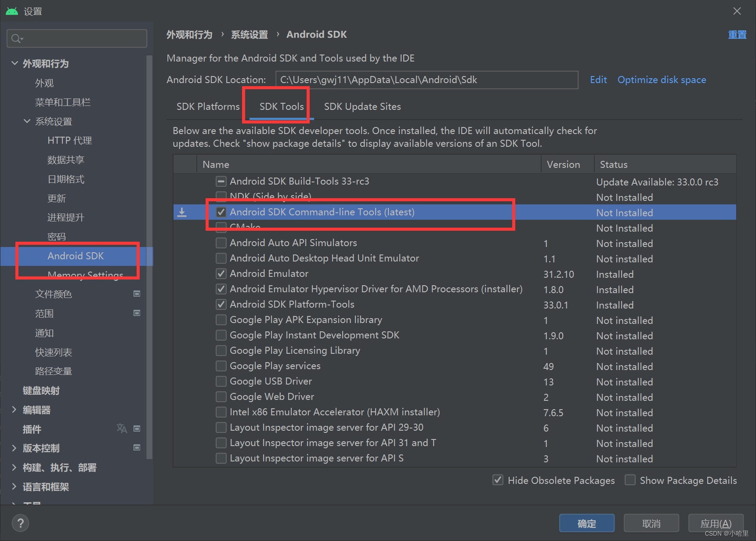
Task: Click the settings tree vertical scrollbar
Action: [149, 257]
